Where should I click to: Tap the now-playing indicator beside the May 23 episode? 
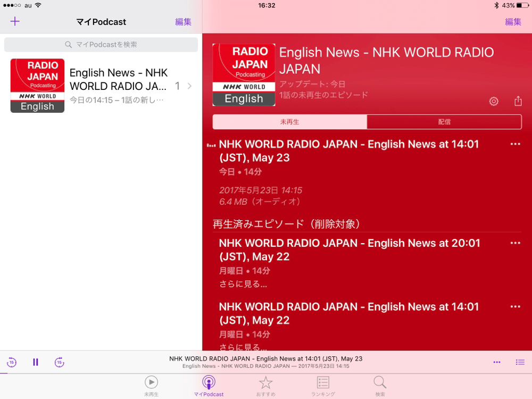(211, 145)
